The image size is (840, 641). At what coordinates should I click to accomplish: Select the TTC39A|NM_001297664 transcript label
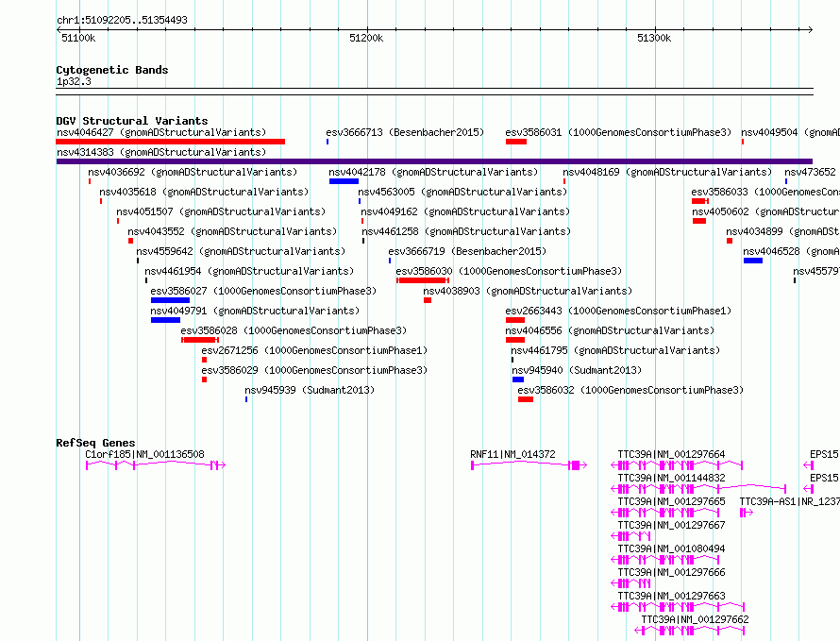tap(671, 454)
